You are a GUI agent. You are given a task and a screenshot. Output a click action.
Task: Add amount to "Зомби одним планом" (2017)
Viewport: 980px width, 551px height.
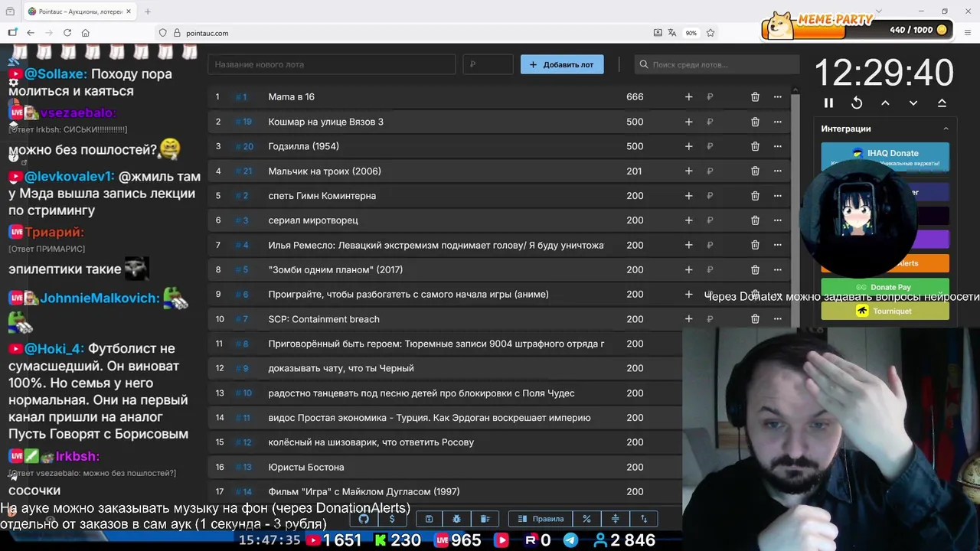click(x=688, y=269)
